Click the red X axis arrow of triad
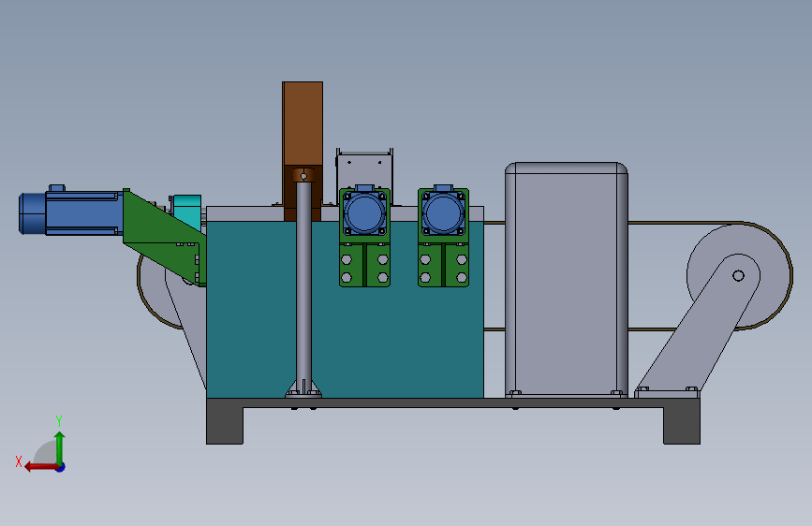Image resolution: width=812 pixels, height=526 pixels. coord(41,467)
